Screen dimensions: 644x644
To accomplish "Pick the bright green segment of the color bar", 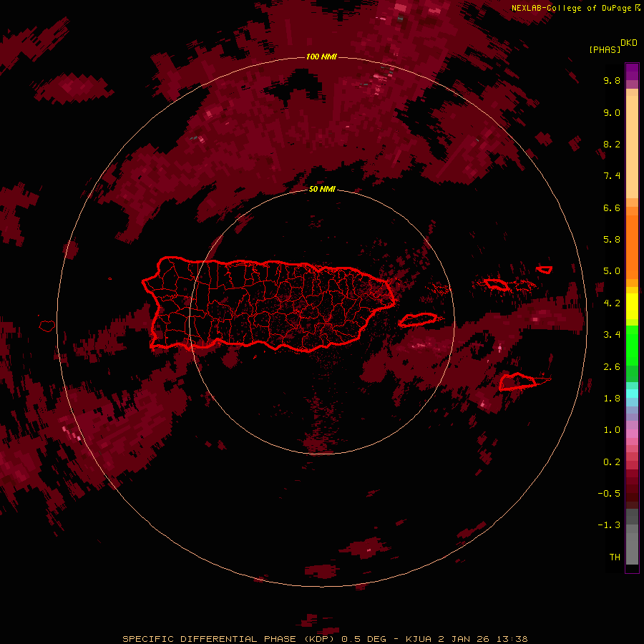I will [632, 345].
